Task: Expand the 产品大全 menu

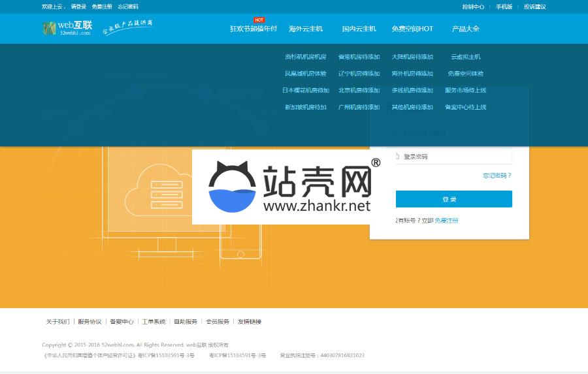Action: click(465, 29)
